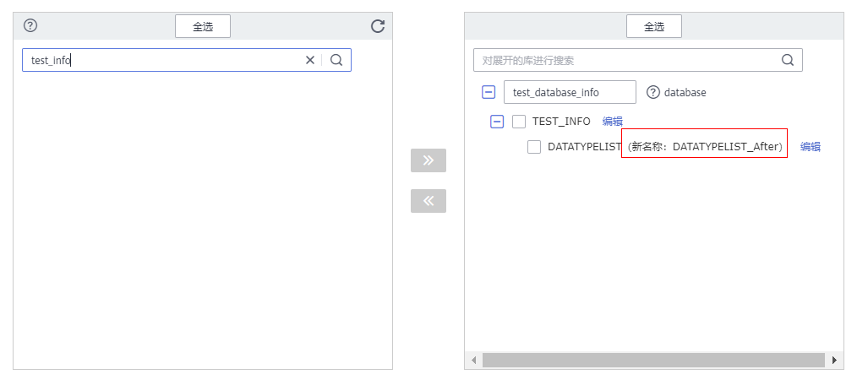Click the test_database_info name field
Image resolution: width=868 pixels, height=380 pixels.
pos(569,92)
